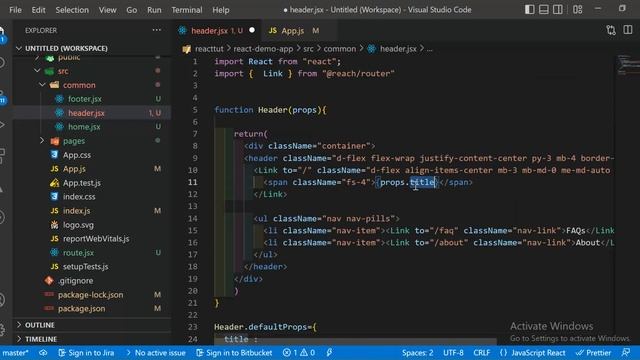
Task: Open the View menu
Action: click(x=107, y=10)
